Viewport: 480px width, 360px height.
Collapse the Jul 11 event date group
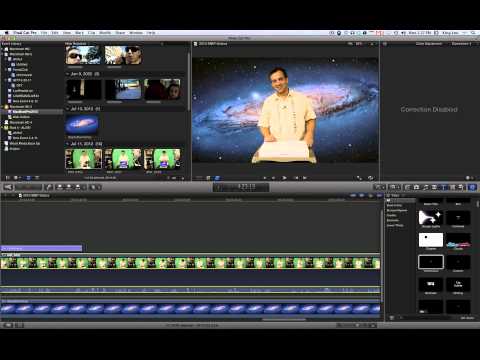click(x=68, y=144)
